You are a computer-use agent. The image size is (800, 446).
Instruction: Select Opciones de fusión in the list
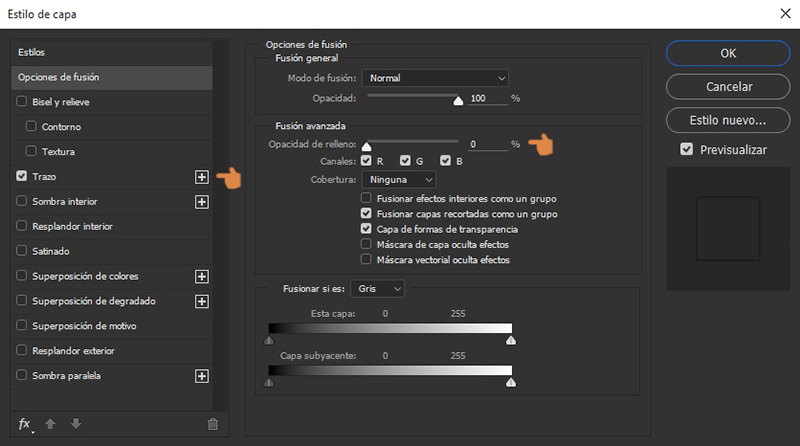click(112, 78)
